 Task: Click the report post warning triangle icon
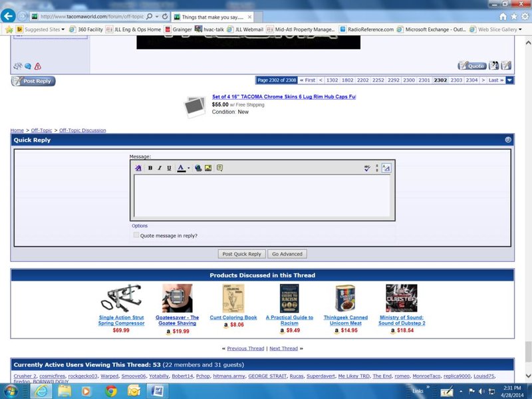[x=38, y=66]
